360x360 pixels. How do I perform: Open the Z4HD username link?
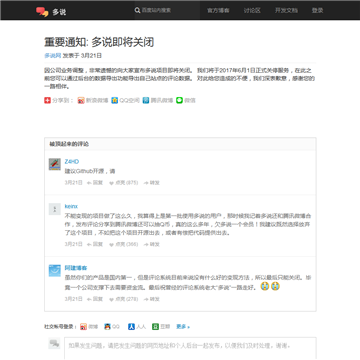pyautogui.click(x=72, y=162)
